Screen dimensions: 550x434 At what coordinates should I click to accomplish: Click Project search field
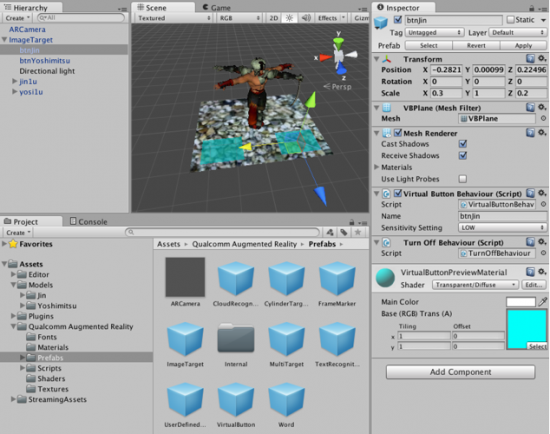coord(222,232)
